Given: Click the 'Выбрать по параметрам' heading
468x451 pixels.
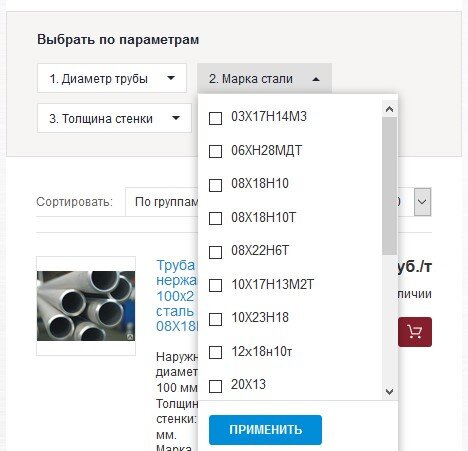Looking at the screenshot, I should (118, 40).
